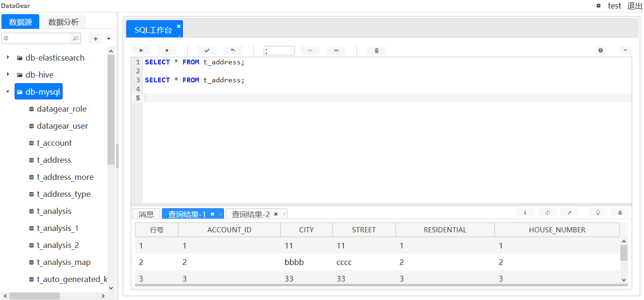644x300 pixels.
Task: Open the t_analysis_1 table
Action: [54, 228]
